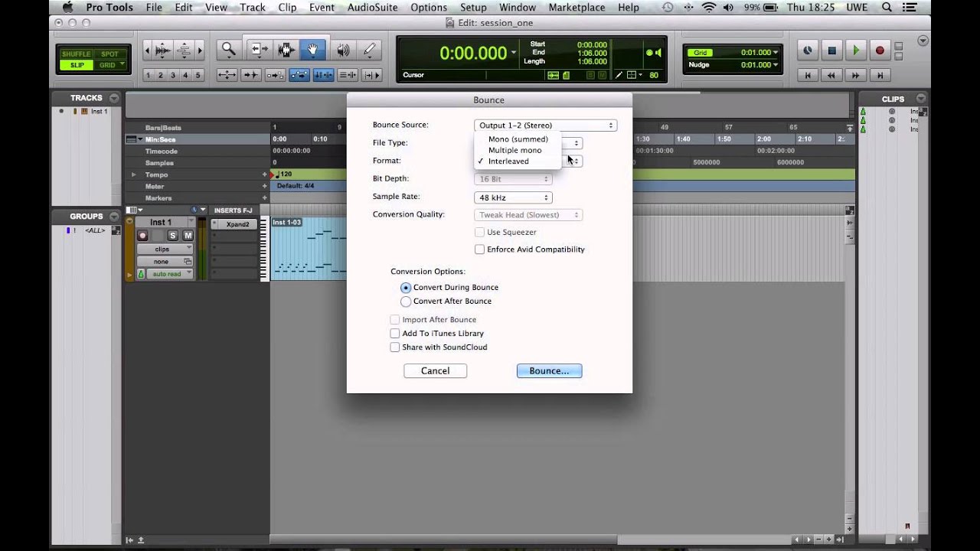Select zoom preset 3
Viewport: 980px width, 551px height.
[173, 75]
